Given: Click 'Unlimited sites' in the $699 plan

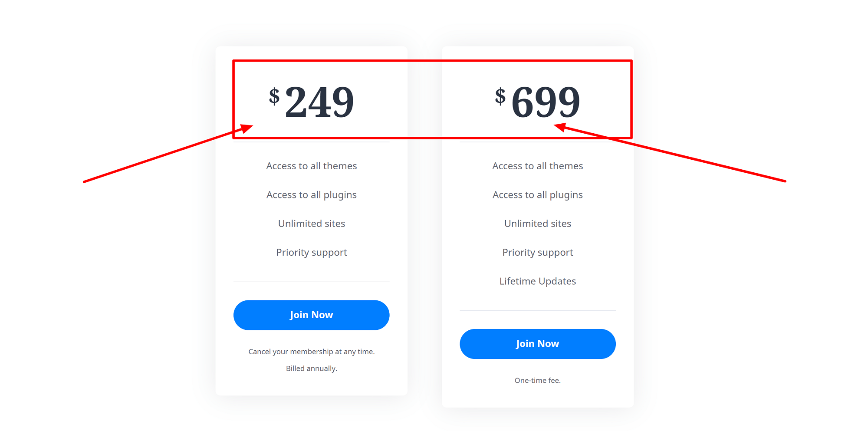Looking at the screenshot, I should [x=537, y=224].
